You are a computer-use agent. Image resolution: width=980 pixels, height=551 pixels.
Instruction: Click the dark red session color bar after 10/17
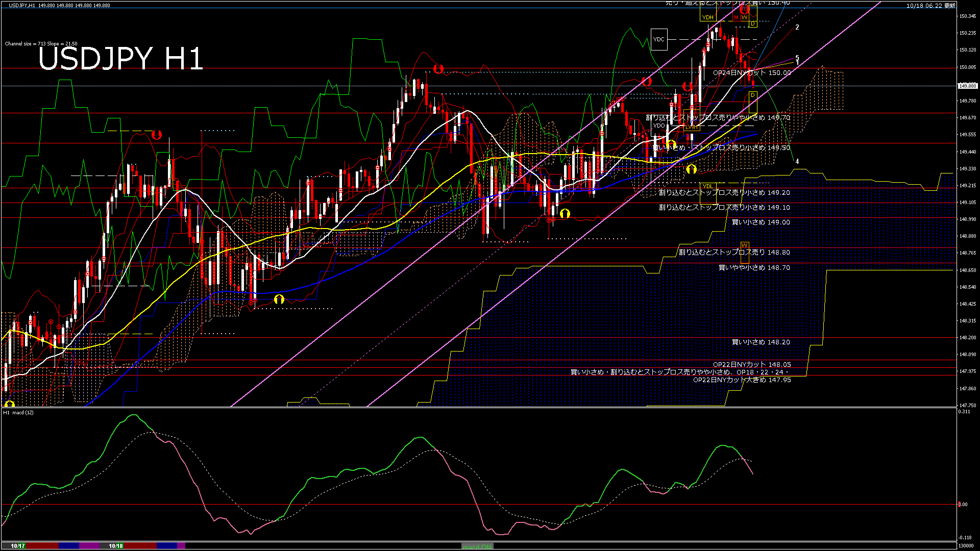pyautogui.click(x=43, y=546)
